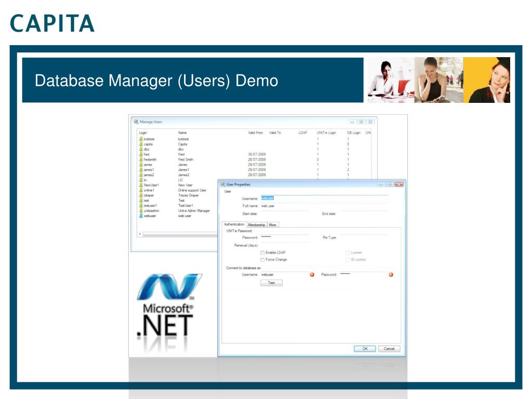Viewport: 532px width, 399px height.
Task: Sort by the Valid From column header
Action: 256,132
